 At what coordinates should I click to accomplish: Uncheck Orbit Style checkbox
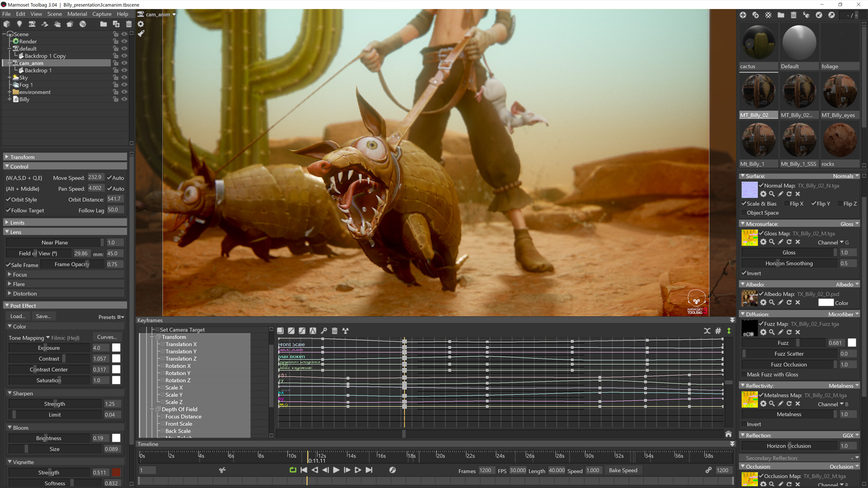pyautogui.click(x=8, y=199)
